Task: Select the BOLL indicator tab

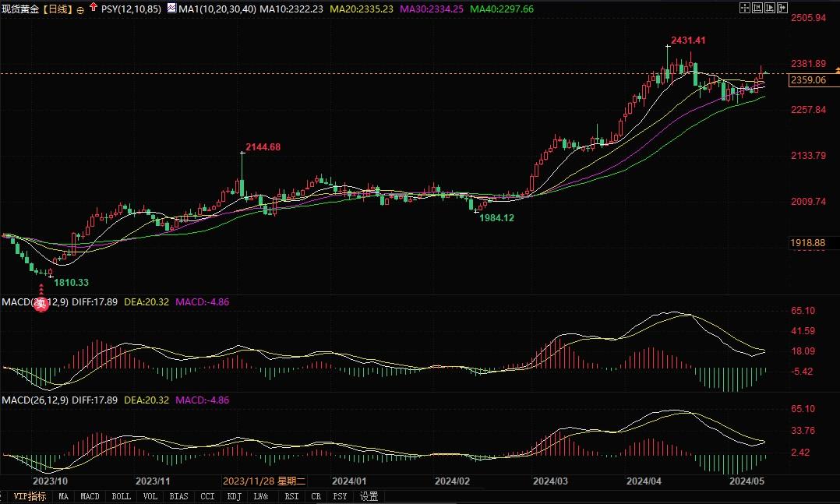Action: (121, 495)
